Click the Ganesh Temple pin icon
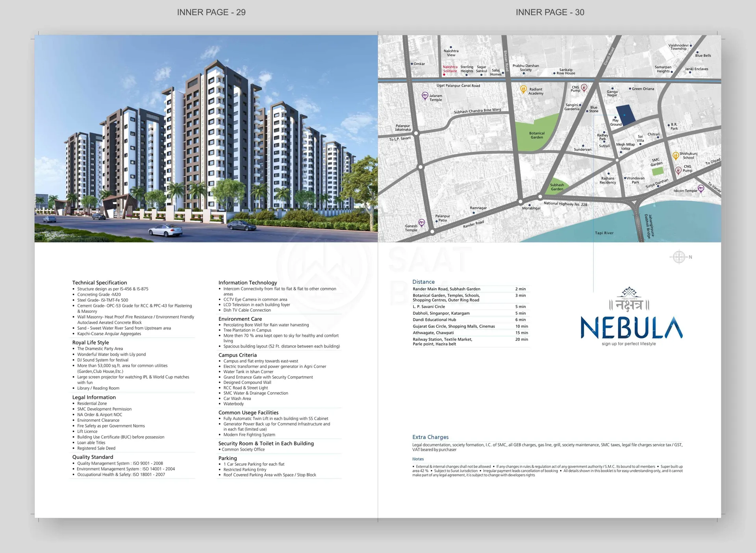The width and height of the screenshot is (756, 553). 422,223
